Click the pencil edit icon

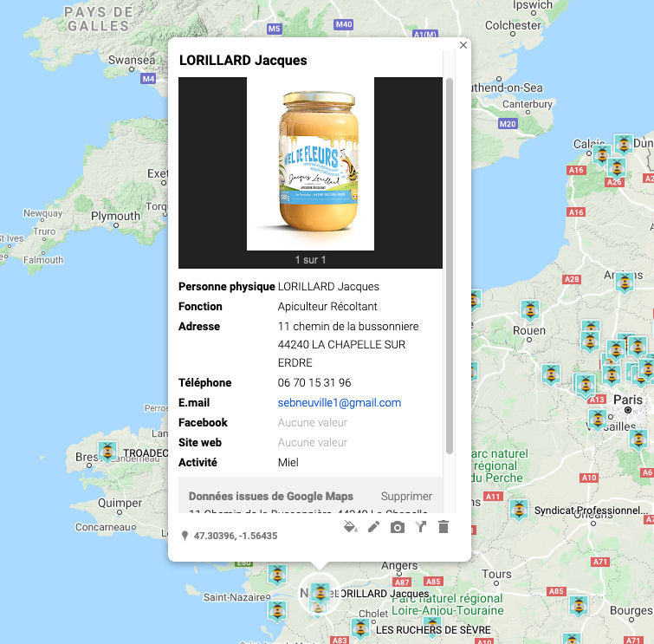pyautogui.click(x=373, y=527)
